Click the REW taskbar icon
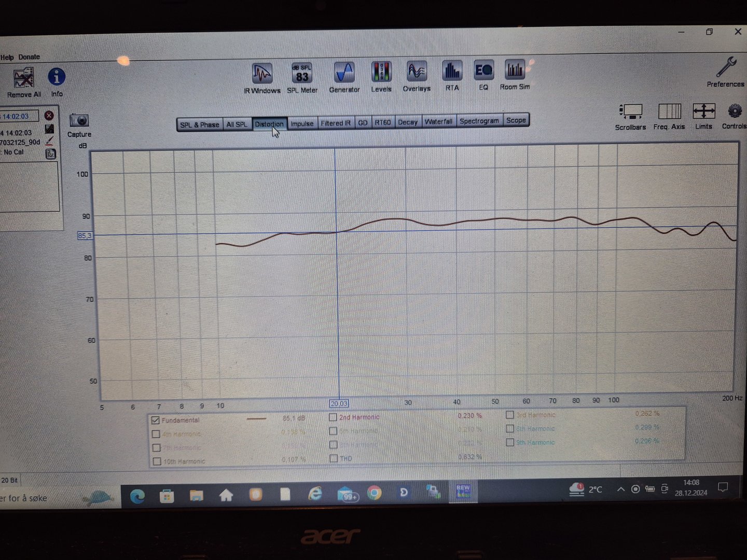 (463, 491)
